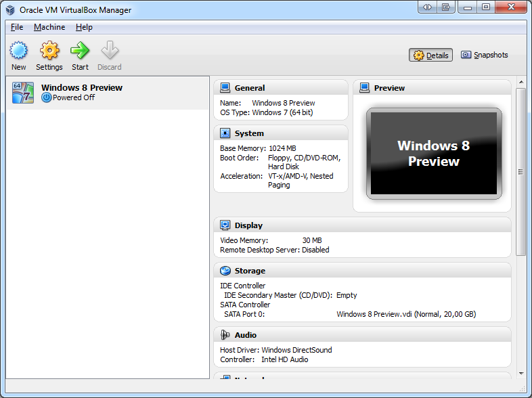Click the Display section icon
Image resolution: width=532 pixels, height=398 pixels.
(x=225, y=225)
